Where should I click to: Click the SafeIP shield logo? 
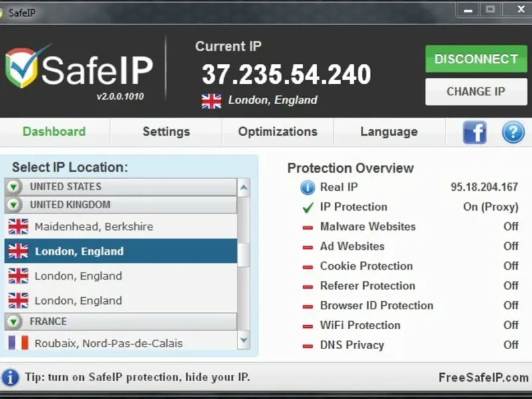(23, 67)
